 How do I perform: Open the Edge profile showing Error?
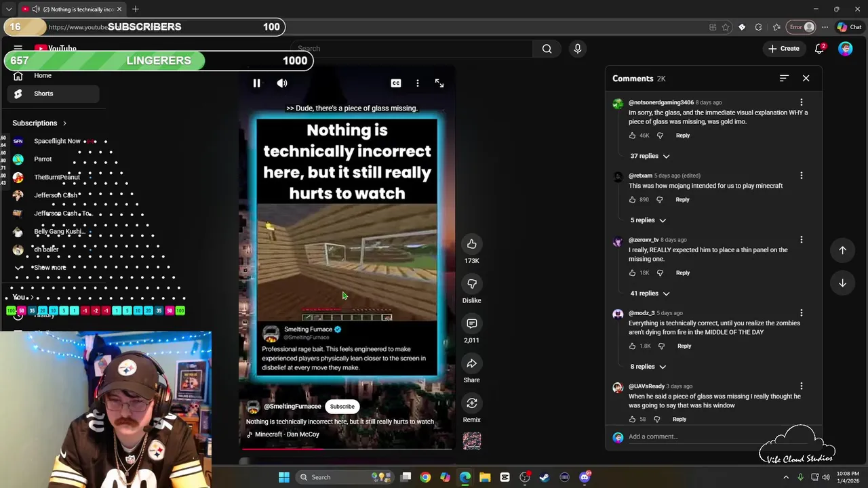coord(801,27)
